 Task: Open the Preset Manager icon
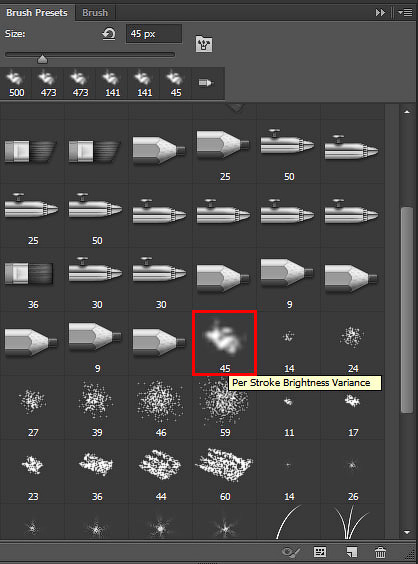click(x=320, y=552)
